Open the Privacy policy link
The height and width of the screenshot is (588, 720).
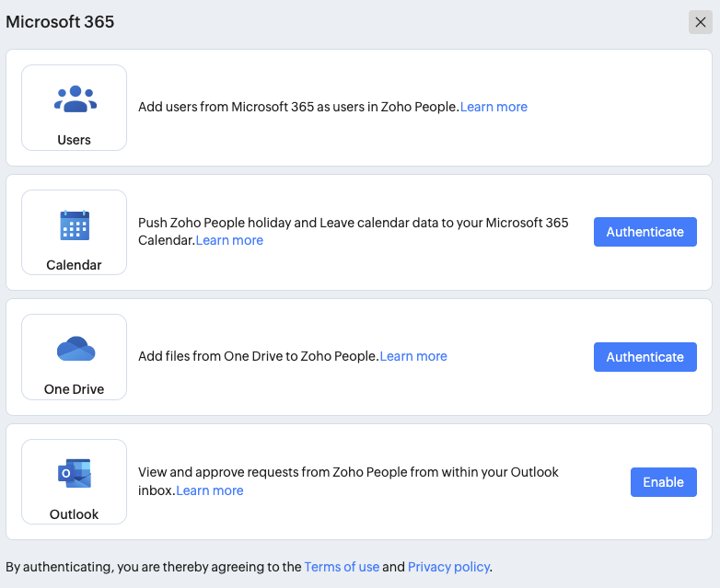(x=448, y=567)
